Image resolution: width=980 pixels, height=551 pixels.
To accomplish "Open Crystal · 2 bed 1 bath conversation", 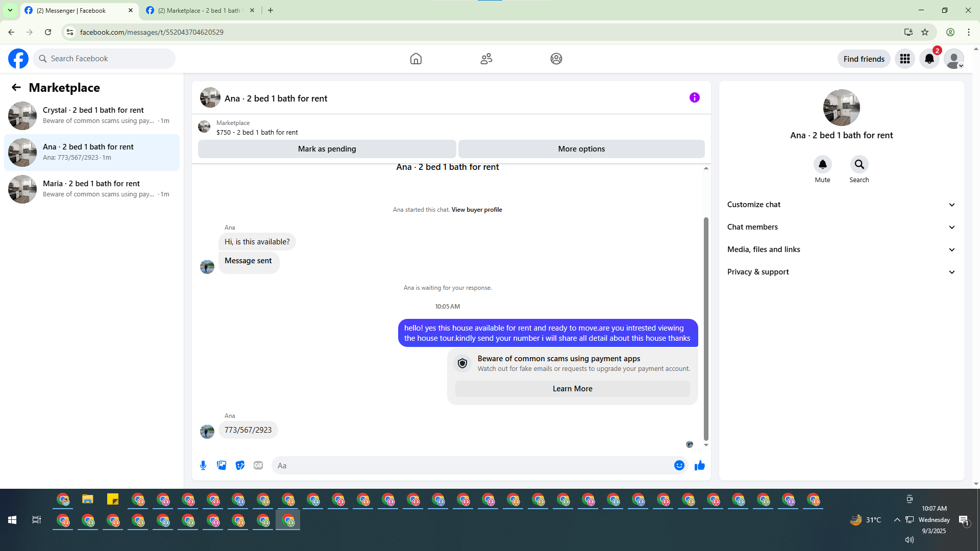I will point(92,116).
